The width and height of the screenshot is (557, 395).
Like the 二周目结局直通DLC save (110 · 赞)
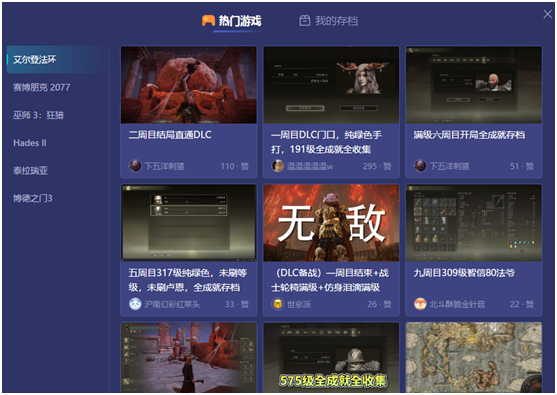(235, 166)
